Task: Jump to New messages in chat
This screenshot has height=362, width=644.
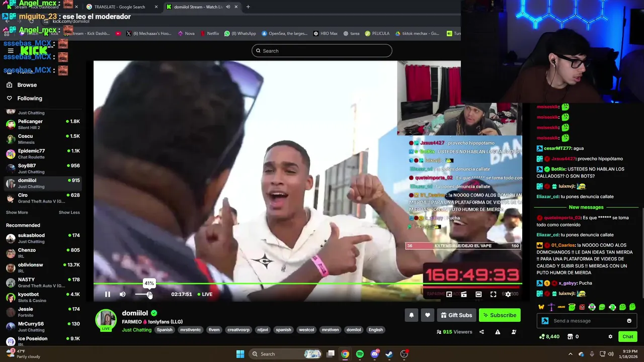Action: coord(586,207)
